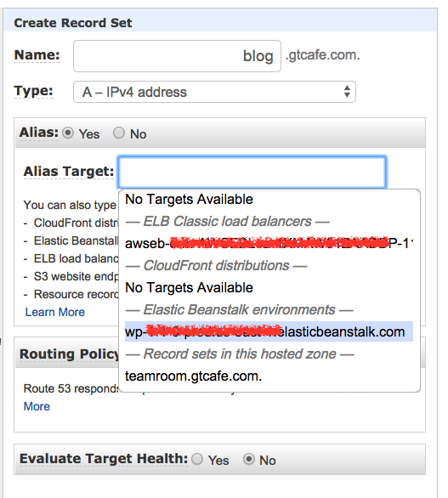Open the Learn More link

[x=55, y=312]
